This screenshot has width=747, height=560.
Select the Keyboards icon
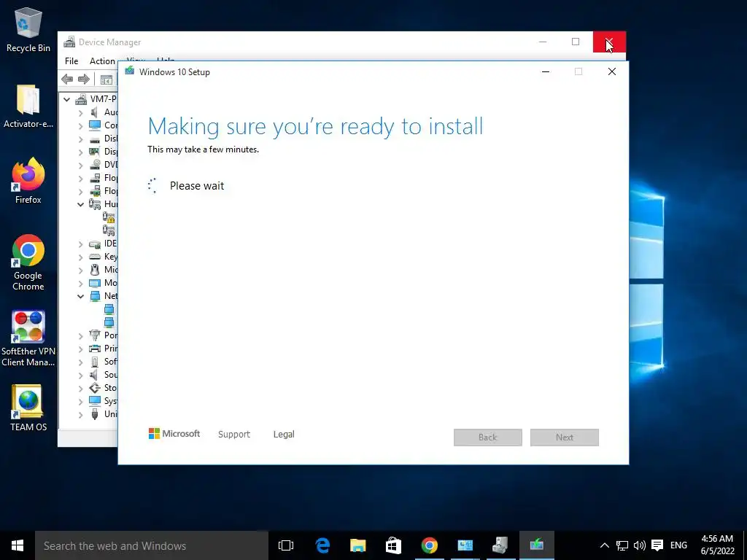tap(95, 257)
